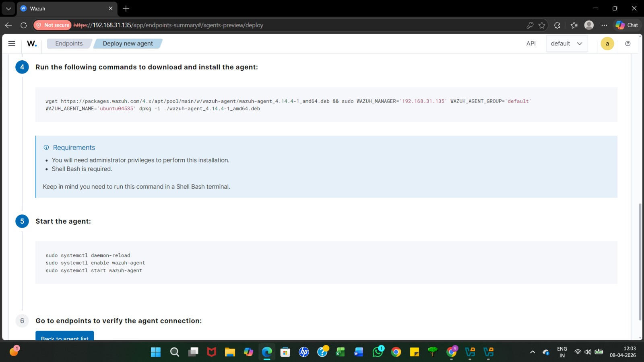Open Microsoft Store from the taskbar
The width and height of the screenshot is (644, 362).
tap(285, 352)
